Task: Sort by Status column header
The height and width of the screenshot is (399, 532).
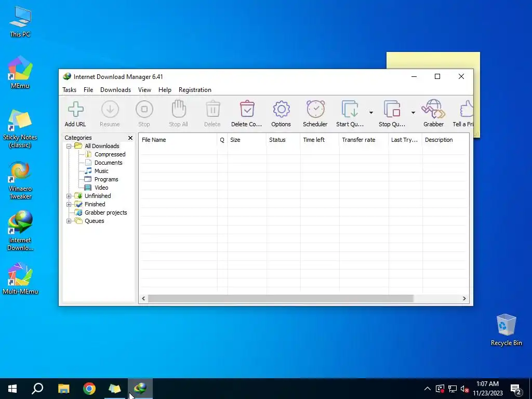Action: (283, 140)
